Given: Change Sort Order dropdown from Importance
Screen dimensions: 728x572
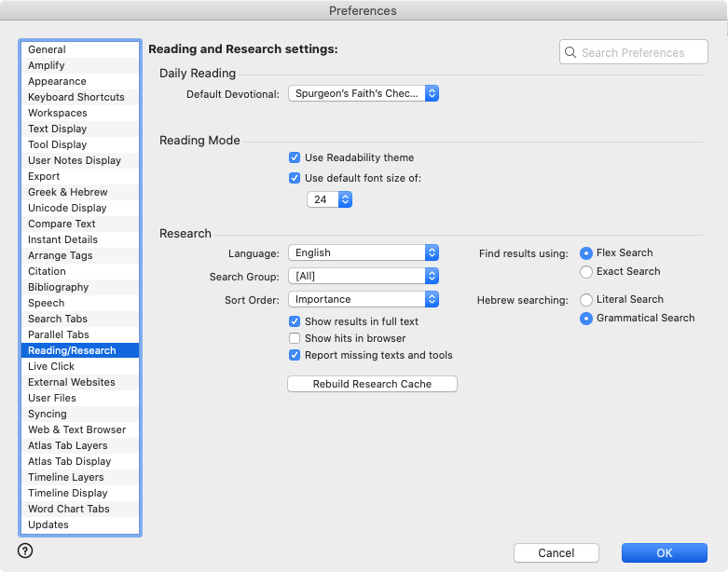Looking at the screenshot, I should (x=364, y=299).
